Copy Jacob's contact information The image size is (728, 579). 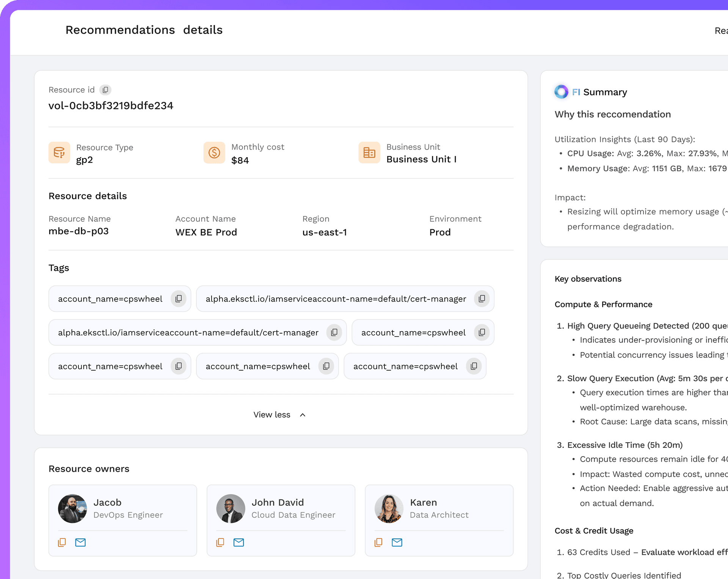(62, 542)
